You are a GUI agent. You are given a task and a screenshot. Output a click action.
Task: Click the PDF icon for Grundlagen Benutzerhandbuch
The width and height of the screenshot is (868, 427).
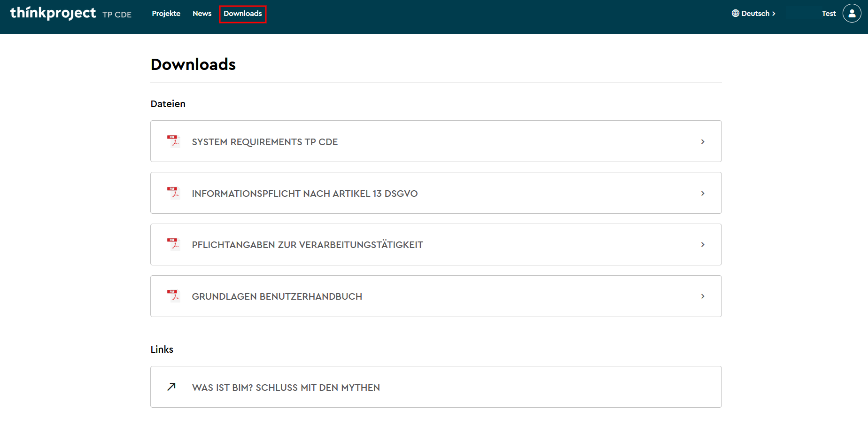[x=173, y=295]
